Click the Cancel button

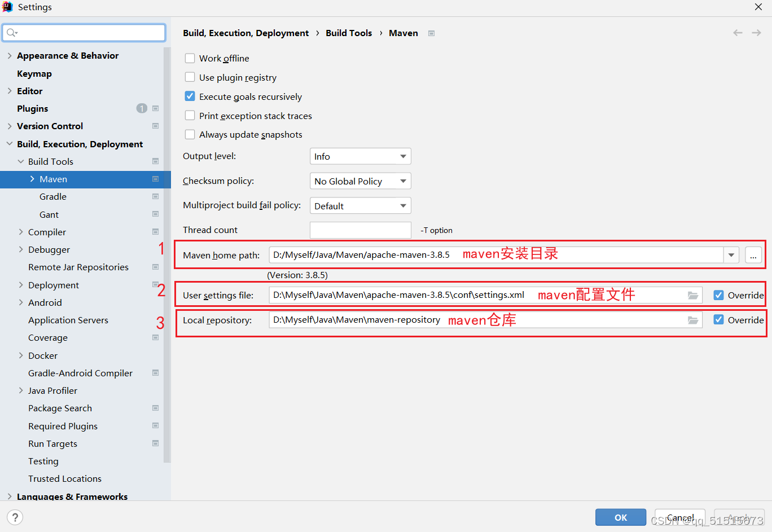(680, 517)
